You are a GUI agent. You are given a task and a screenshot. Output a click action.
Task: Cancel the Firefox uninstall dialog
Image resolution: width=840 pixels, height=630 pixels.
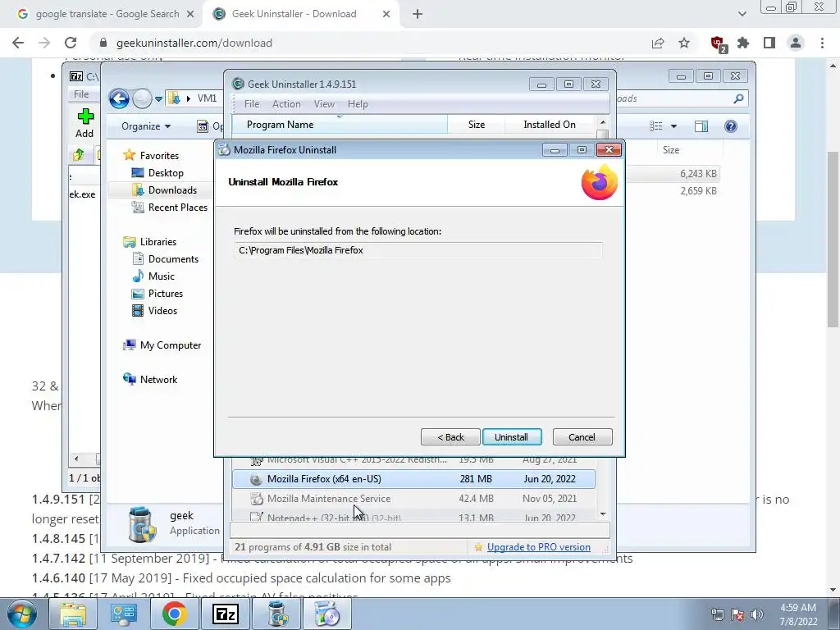[582, 437]
